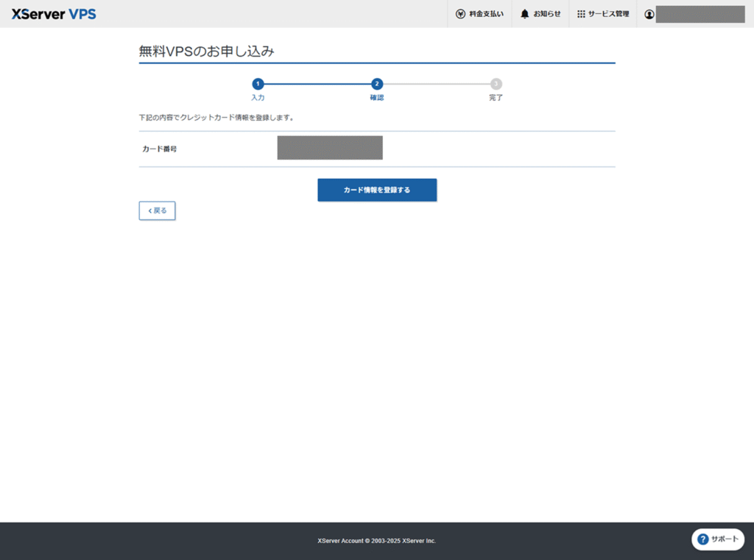
Task: Click the yen icon for 料金支払い
Action: [x=460, y=14]
